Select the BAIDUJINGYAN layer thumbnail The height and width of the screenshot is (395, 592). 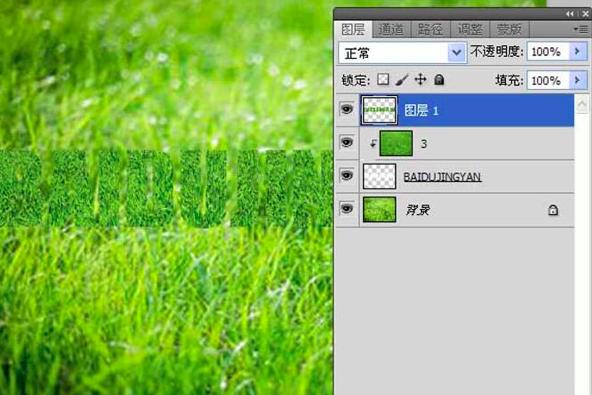[x=379, y=176]
